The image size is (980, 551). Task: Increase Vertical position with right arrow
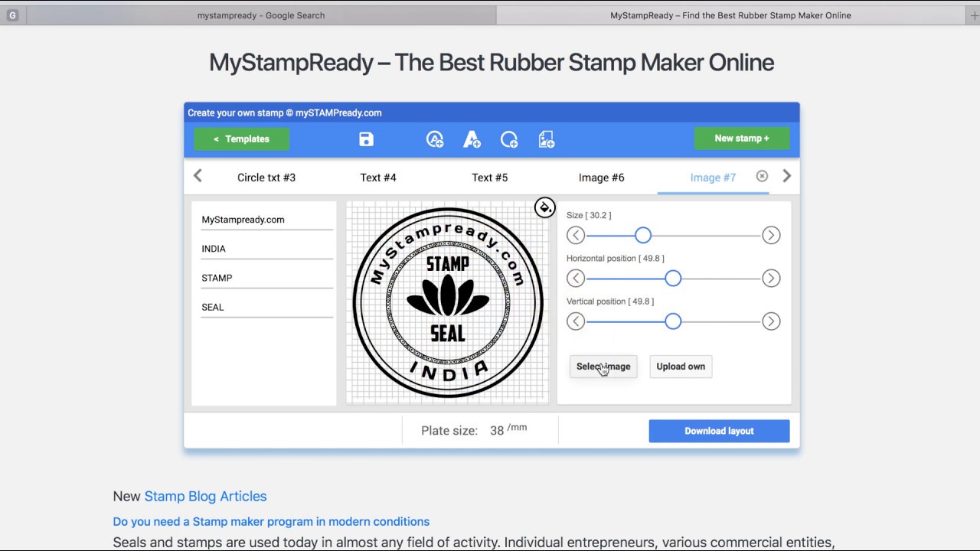(x=771, y=321)
